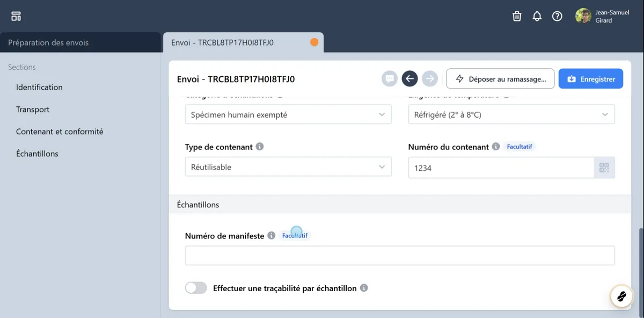This screenshot has width=644, height=318.
Task: Open the Réutilisable container type dropdown
Action: click(x=288, y=167)
